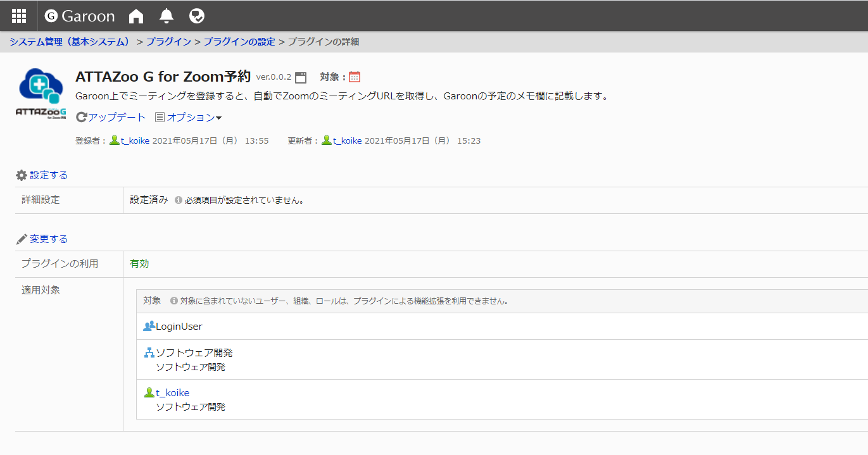Click the red calendar icon after 対象

pyautogui.click(x=355, y=77)
